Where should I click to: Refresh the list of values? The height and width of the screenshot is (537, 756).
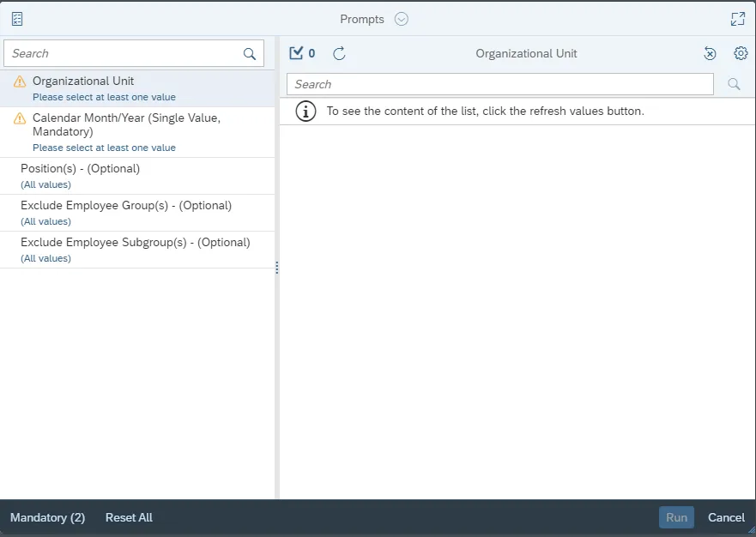point(339,53)
